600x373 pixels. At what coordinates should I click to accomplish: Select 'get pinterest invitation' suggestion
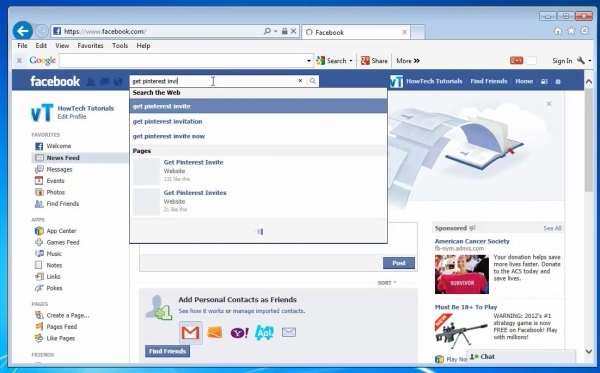(x=258, y=121)
